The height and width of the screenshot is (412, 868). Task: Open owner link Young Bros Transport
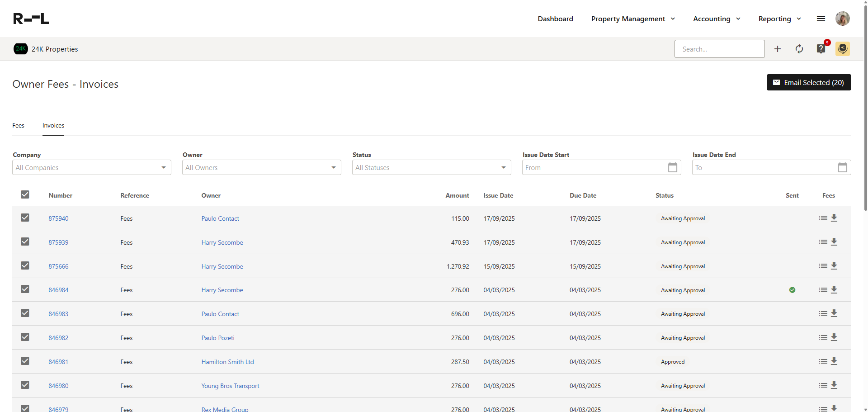(x=230, y=386)
